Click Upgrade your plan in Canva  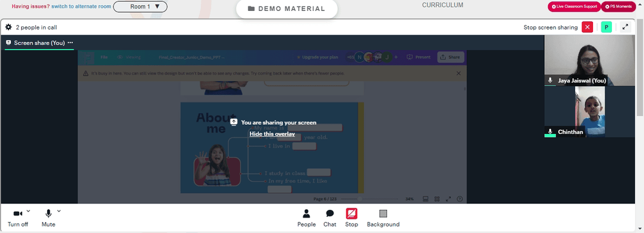coord(317,57)
